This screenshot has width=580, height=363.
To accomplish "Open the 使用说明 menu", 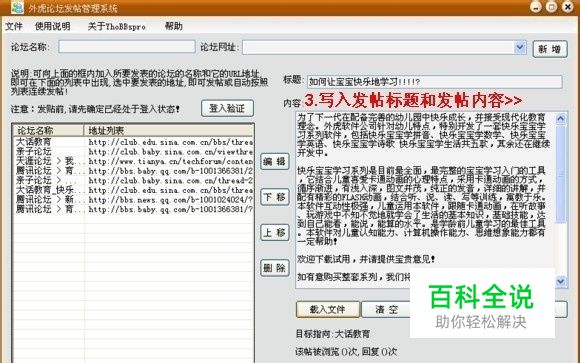I will point(53,26).
